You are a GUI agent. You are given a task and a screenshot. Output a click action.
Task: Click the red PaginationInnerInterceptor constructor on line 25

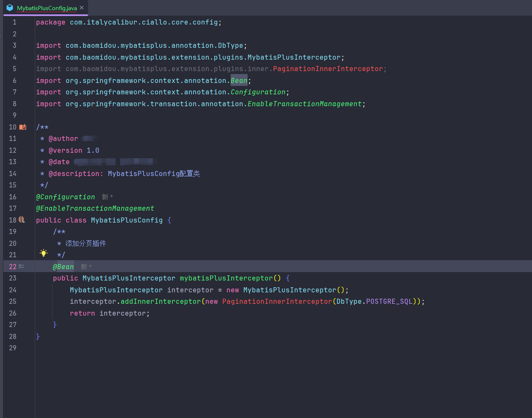(277, 302)
